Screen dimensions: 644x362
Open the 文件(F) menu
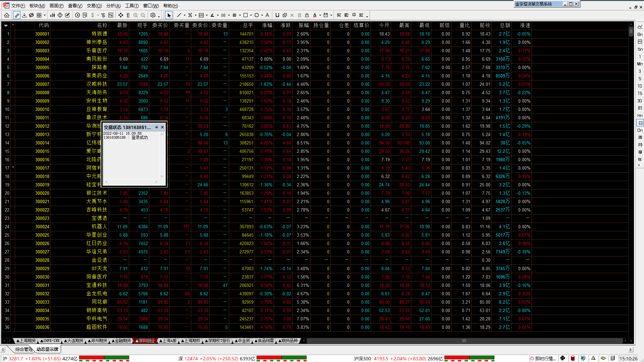[x=18, y=6]
